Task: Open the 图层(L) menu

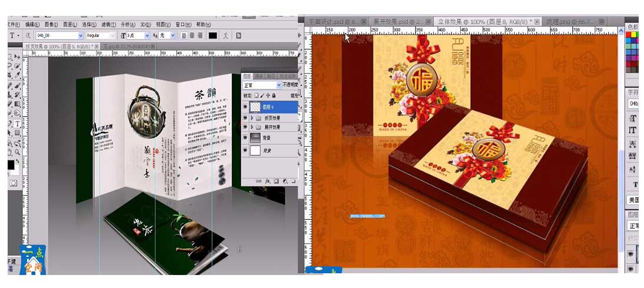Action: click(x=69, y=25)
